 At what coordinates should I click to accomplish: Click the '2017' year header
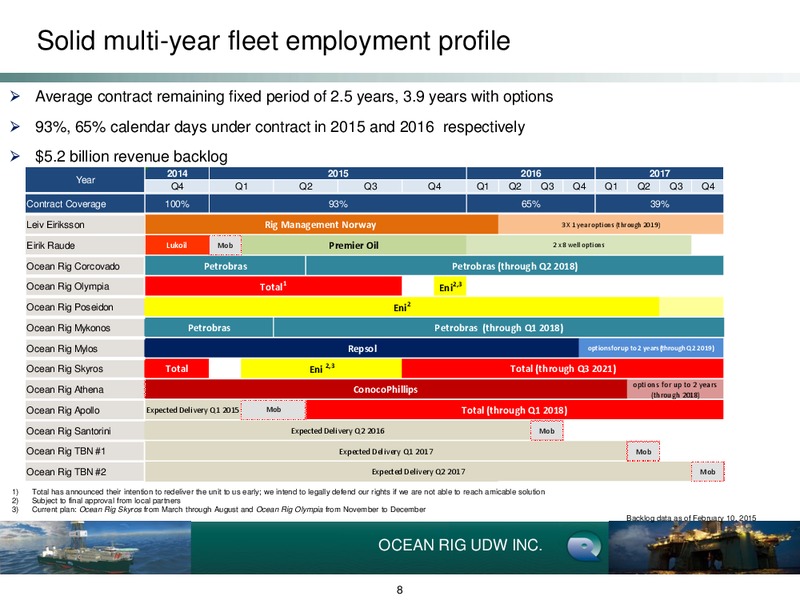(x=659, y=173)
